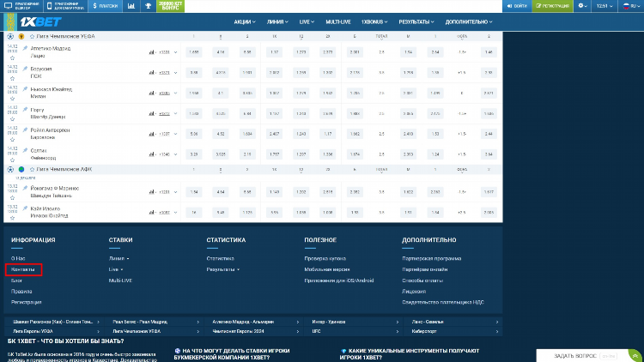Expand the 12:51 time dropdown
The width and height of the screenshot is (644, 362).
pyautogui.click(x=605, y=6)
